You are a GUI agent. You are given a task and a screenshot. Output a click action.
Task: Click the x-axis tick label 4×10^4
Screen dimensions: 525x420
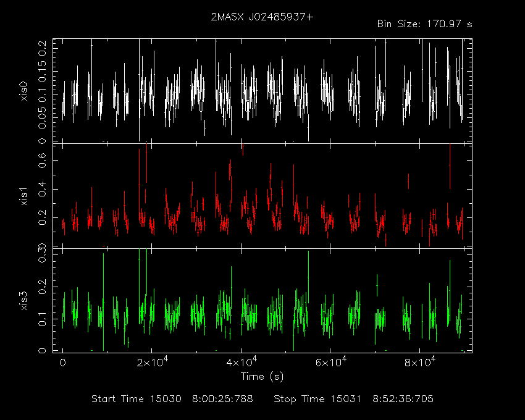[x=241, y=362]
